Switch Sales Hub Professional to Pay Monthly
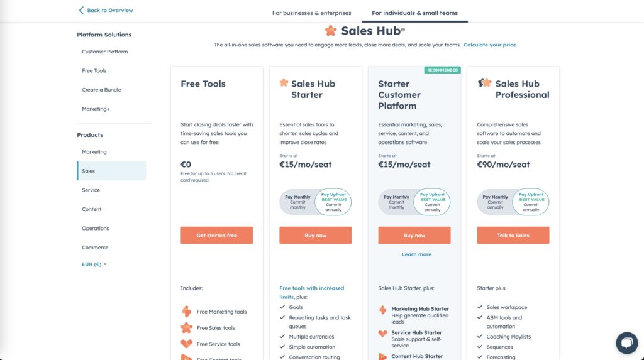644x360 pixels. (x=495, y=202)
